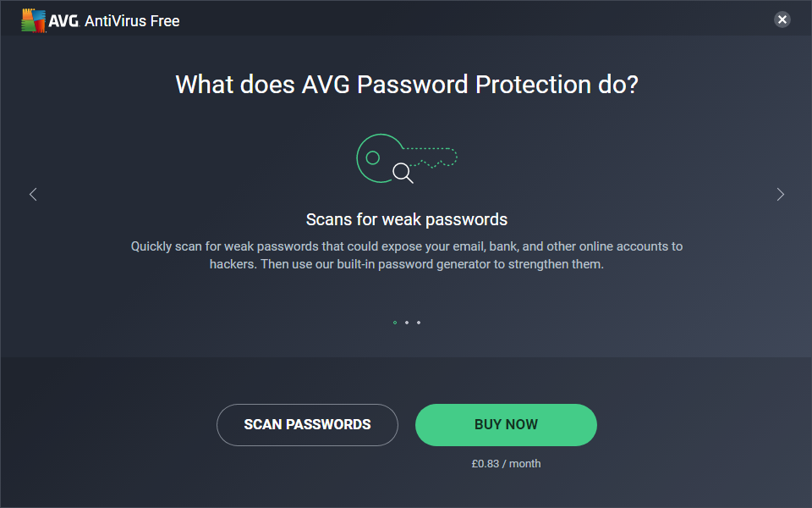The width and height of the screenshot is (812, 508).
Task: Go to the previous slide with left arrow
Action: point(33,195)
